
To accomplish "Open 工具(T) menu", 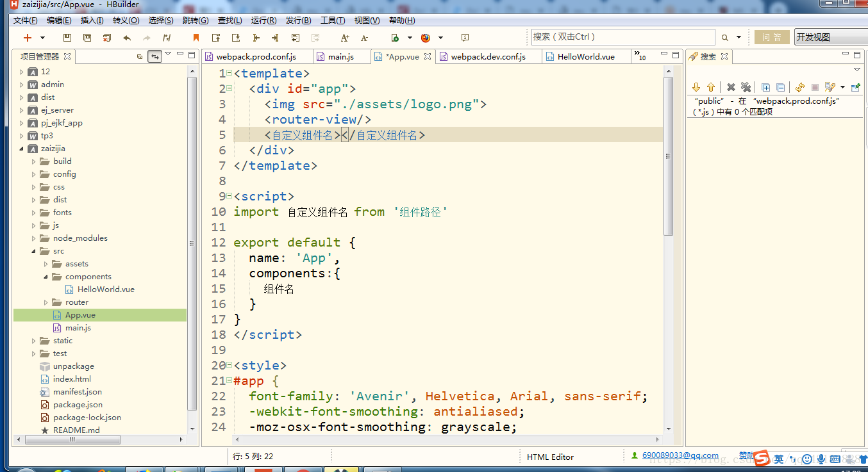I will point(333,20).
